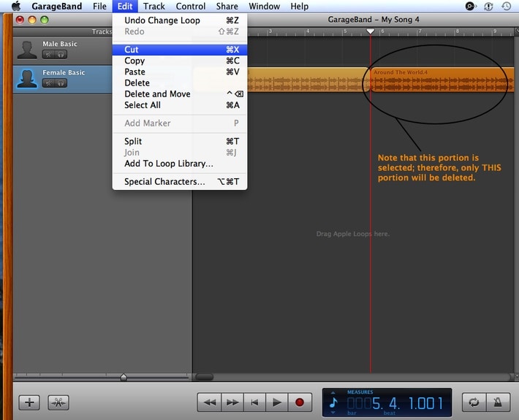
Task: Mute the Female Basic track
Action: click(x=49, y=83)
